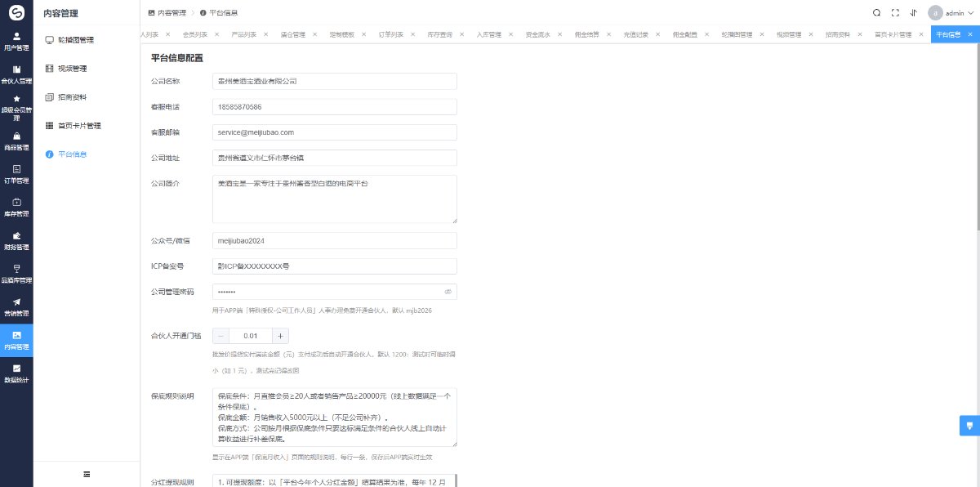The width and height of the screenshot is (980, 487).
Task: Show password with the eye icon
Action: point(448,292)
